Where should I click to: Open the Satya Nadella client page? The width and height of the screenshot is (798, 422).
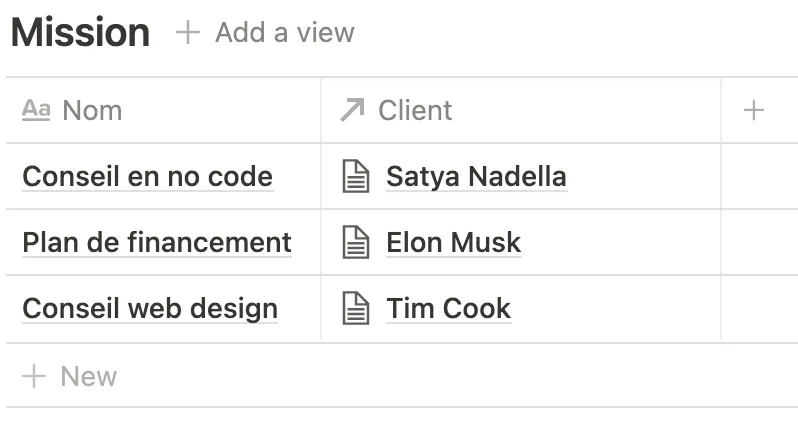click(x=476, y=177)
